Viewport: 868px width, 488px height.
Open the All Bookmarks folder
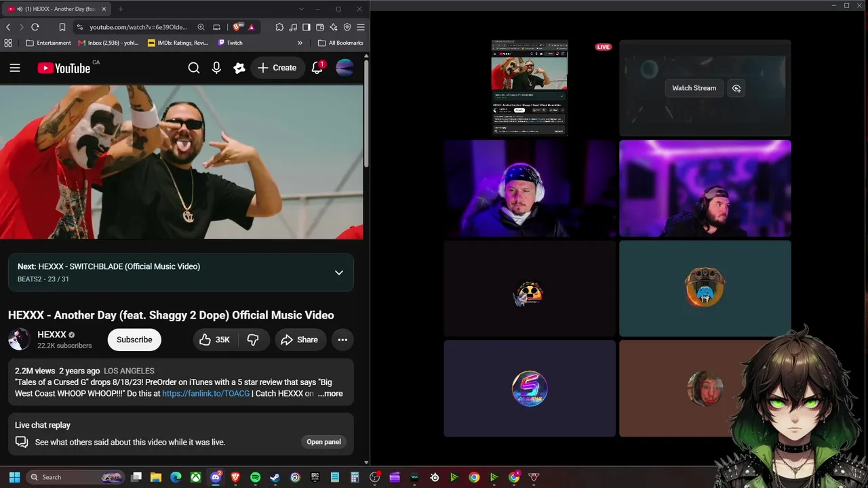pyautogui.click(x=340, y=43)
